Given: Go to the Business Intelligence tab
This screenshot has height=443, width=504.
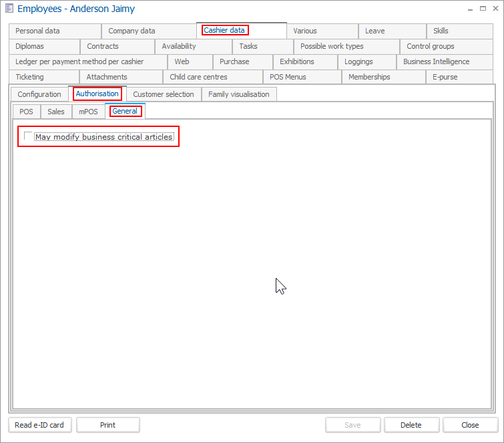Looking at the screenshot, I should click(x=436, y=61).
